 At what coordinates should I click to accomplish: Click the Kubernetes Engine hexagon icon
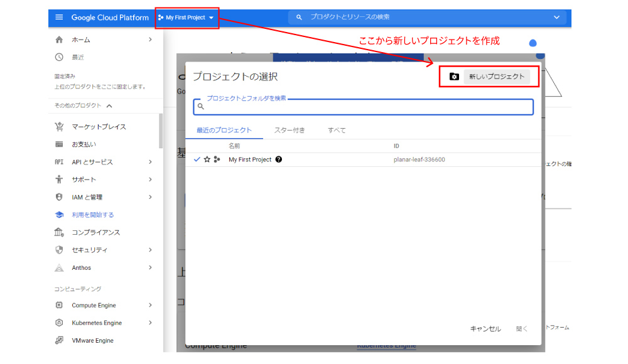(59, 323)
